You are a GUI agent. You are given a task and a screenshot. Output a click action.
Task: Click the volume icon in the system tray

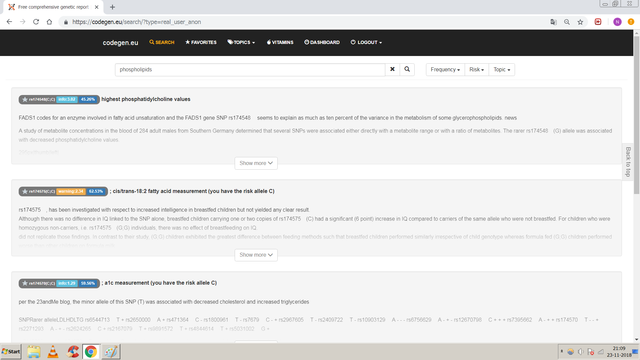tap(580, 352)
